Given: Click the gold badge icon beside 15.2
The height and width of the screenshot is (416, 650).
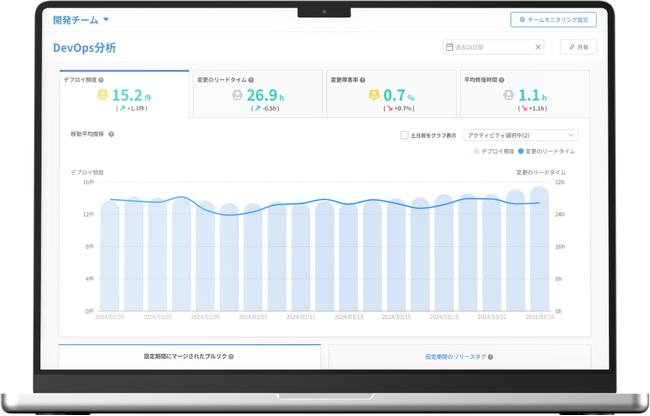Looking at the screenshot, I should coord(102,95).
